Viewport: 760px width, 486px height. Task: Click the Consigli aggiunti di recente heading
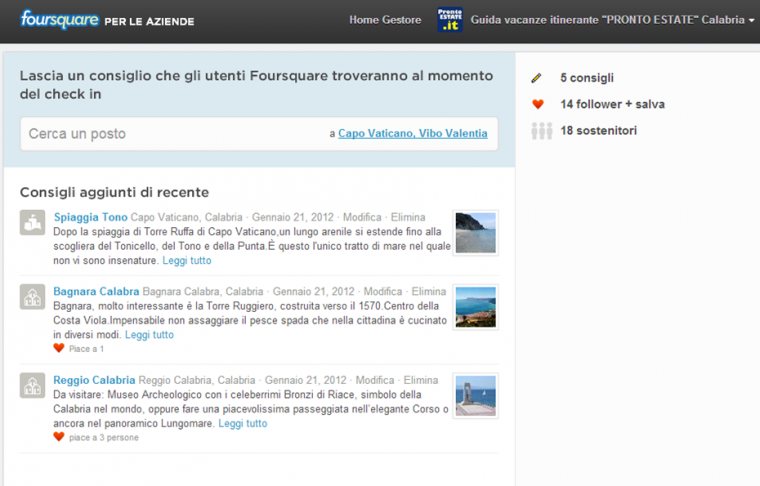(114, 192)
